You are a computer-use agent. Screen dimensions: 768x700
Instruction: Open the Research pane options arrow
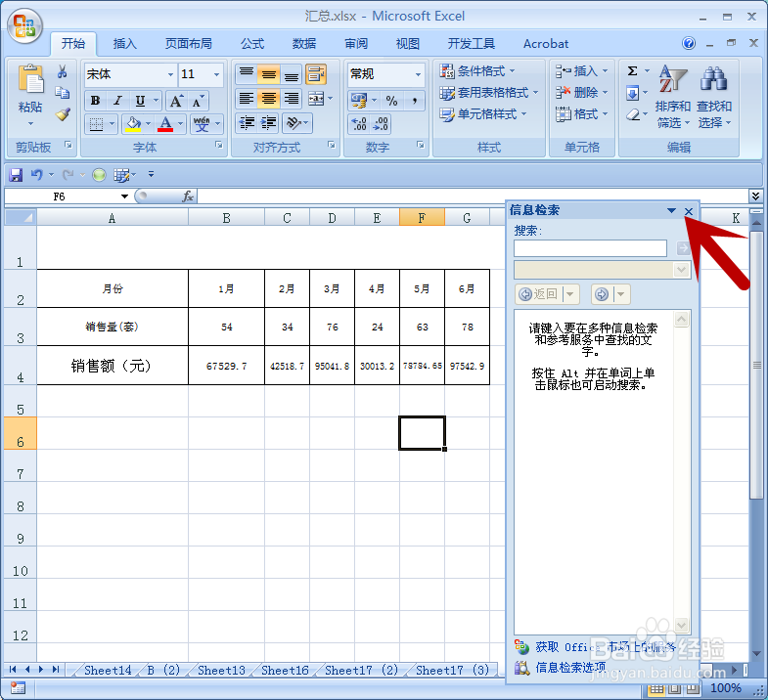(671, 210)
